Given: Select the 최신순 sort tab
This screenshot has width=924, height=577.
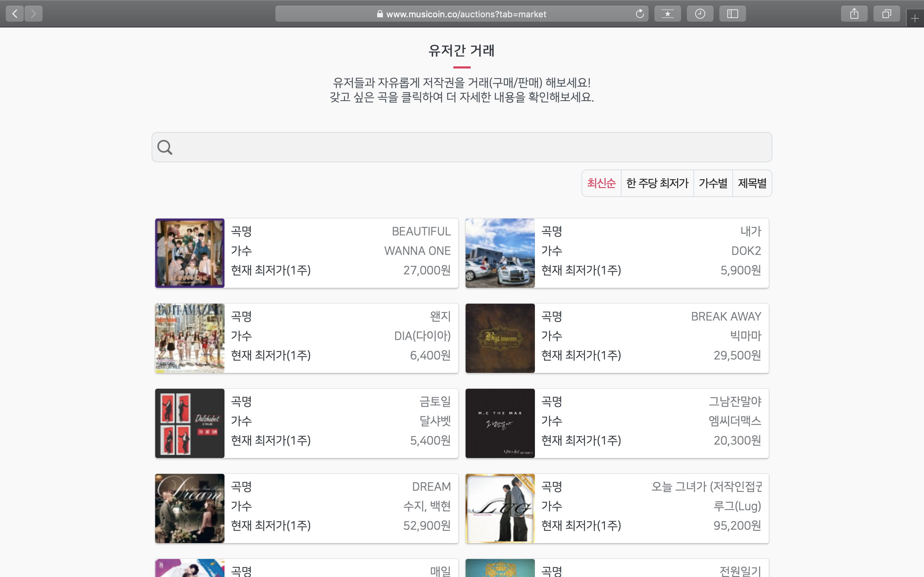Looking at the screenshot, I should pos(601,184).
